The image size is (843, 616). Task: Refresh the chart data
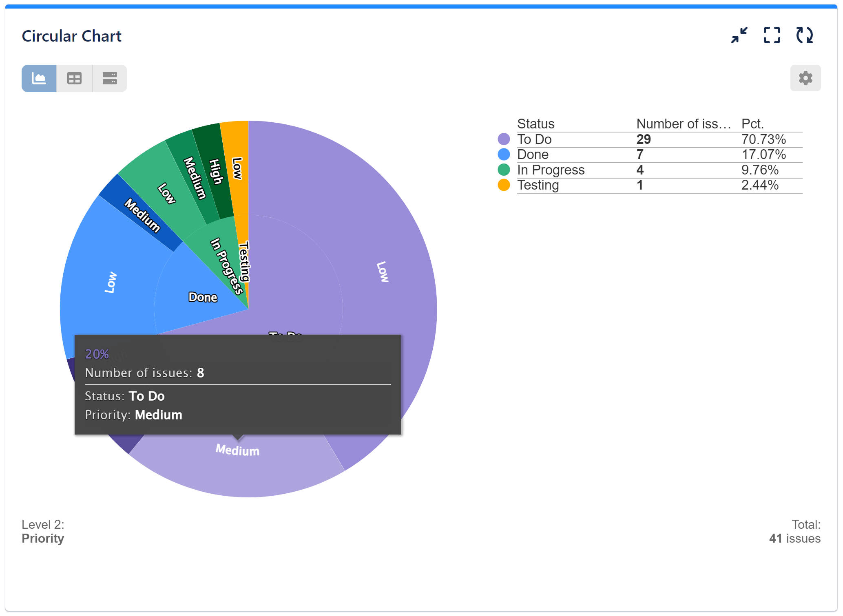804,36
